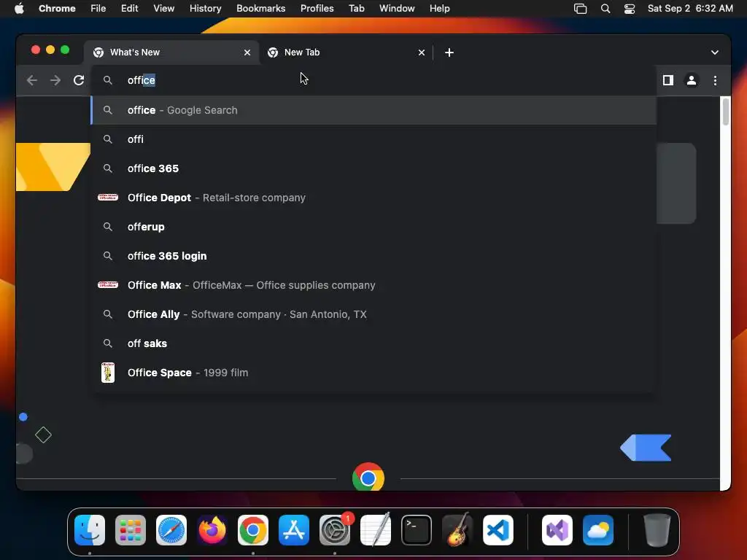
Task: Click the Chrome back arrow button
Action: click(x=32, y=80)
